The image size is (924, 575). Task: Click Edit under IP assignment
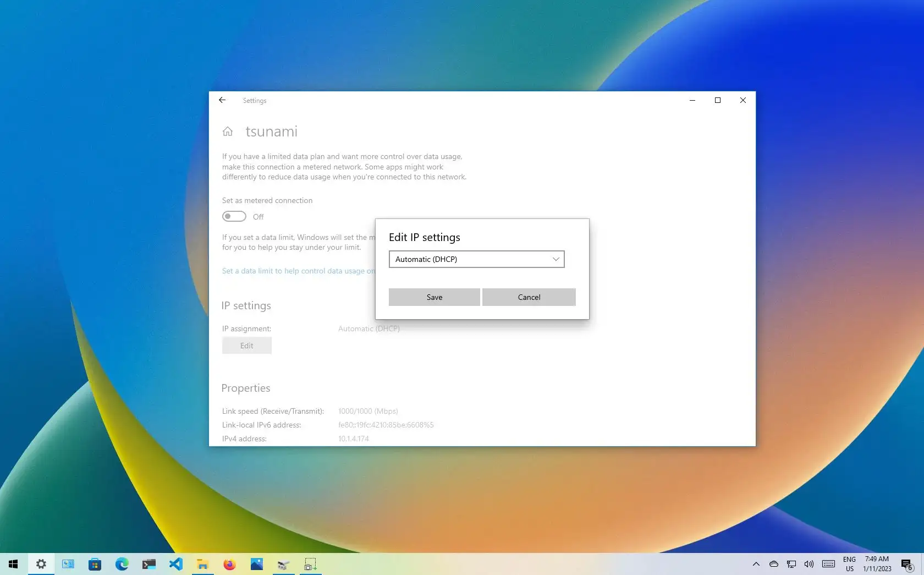246,345
